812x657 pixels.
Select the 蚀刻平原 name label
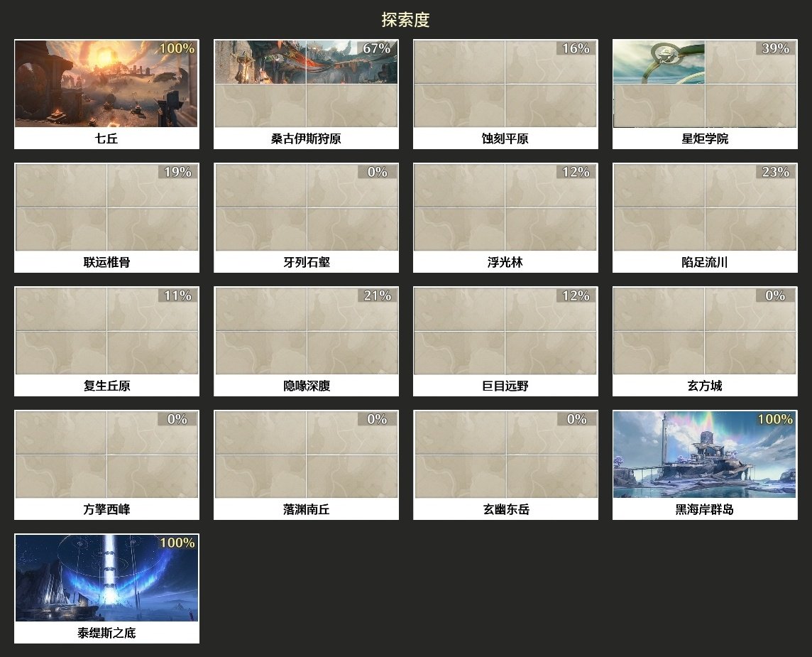(505, 139)
